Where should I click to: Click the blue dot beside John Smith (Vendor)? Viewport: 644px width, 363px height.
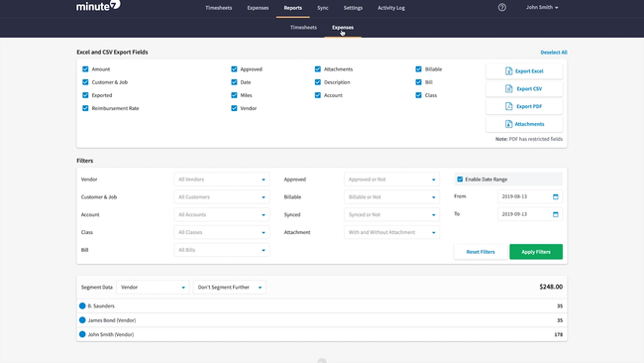[82, 334]
